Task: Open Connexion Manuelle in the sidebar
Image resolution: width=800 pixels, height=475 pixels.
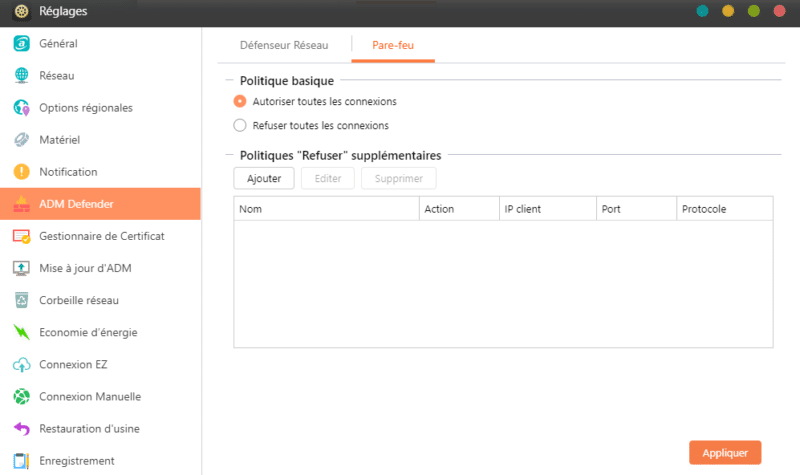Action: click(90, 396)
